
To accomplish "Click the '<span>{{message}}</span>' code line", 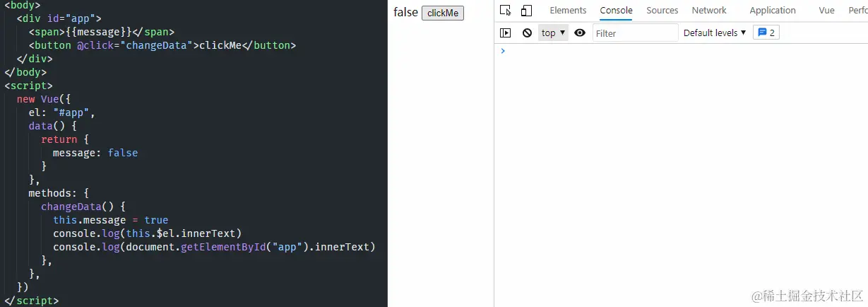I will 101,32.
